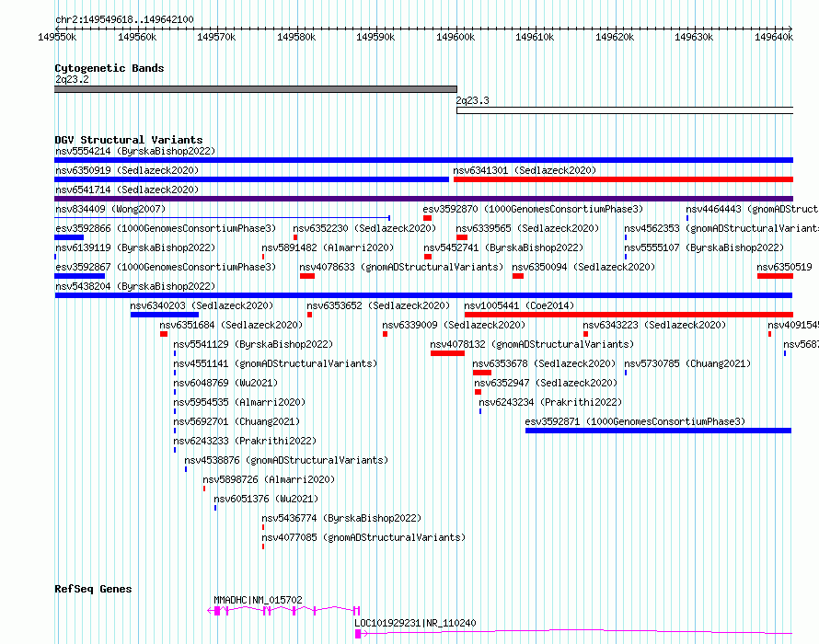This screenshot has width=819, height=644.
Task: Click nsv6243234 (Prakrithi2022) label
Action: (x=550, y=403)
